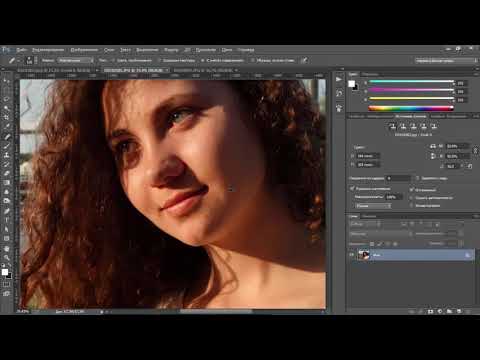Screen dimensions: 480x360
Task: Open the Mode dropdown in options bar
Action: coord(76,60)
